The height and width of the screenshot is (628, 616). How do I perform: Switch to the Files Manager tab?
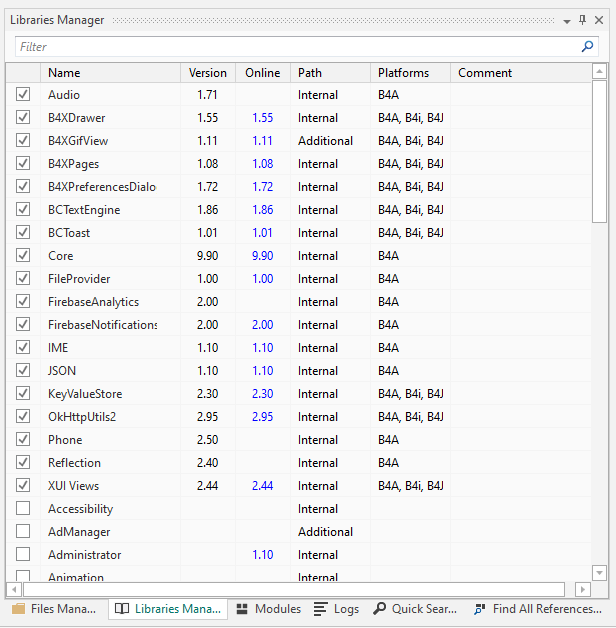[54, 609]
